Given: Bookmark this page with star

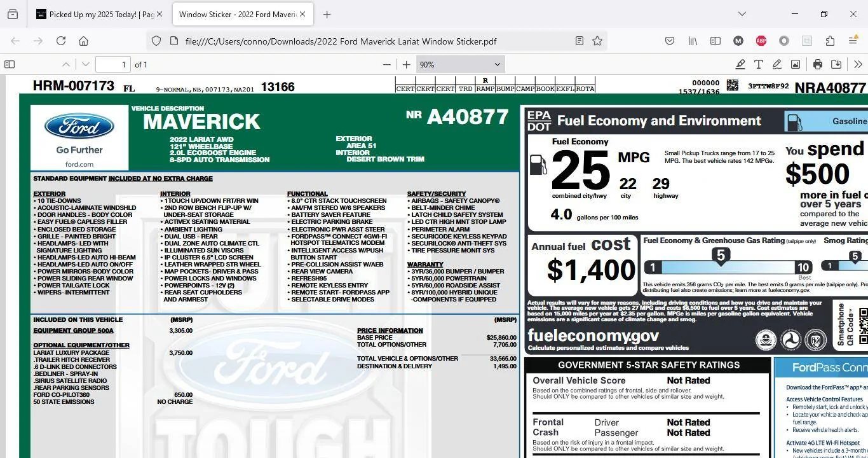Looking at the screenshot, I should 597,41.
